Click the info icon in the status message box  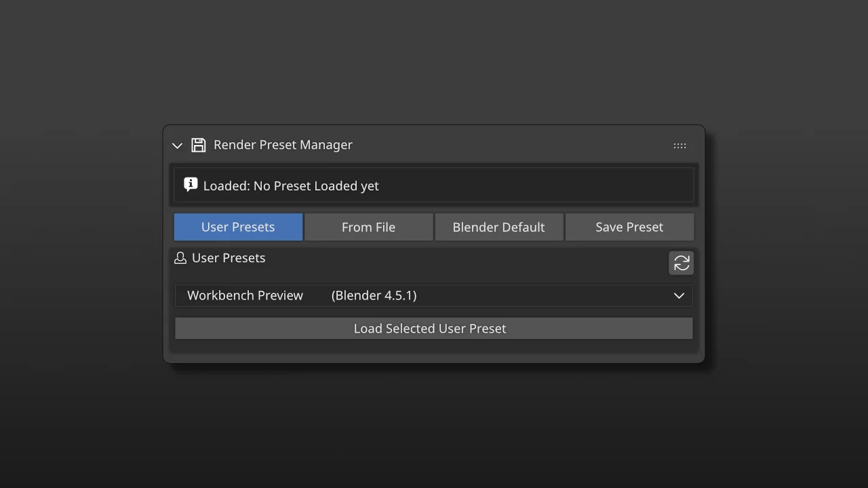tap(191, 184)
